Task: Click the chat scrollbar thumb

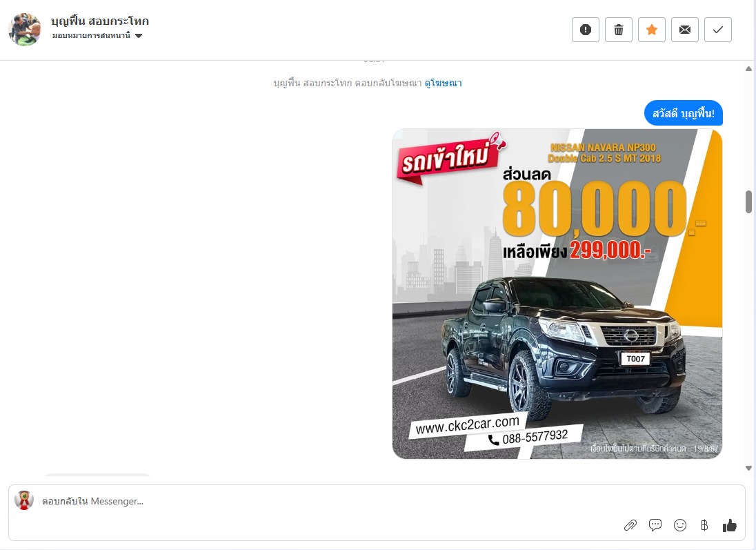Action: pyautogui.click(x=749, y=202)
